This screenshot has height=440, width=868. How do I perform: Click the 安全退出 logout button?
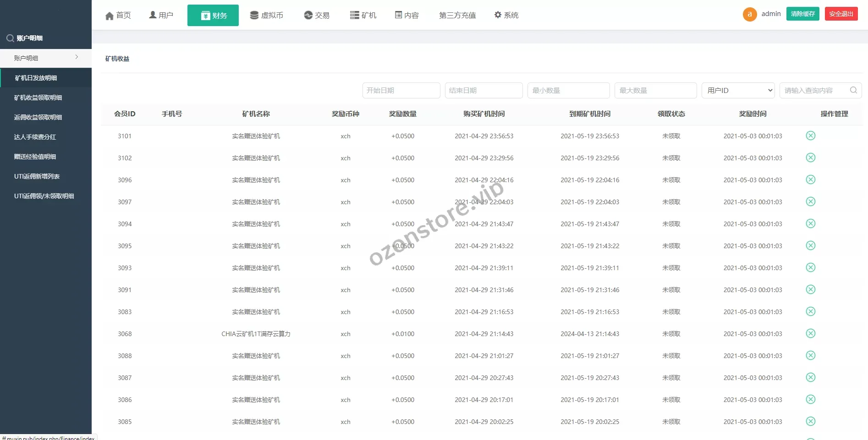tap(841, 14)
